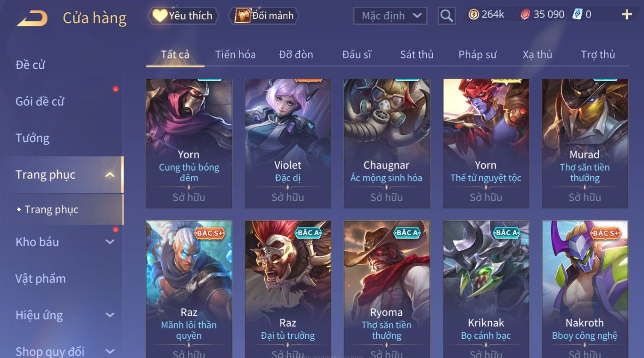Select the Trang phục sub-item in sidebar
Image resolution: width=644 pixels, height=358 pixels.
click(52, 210)
